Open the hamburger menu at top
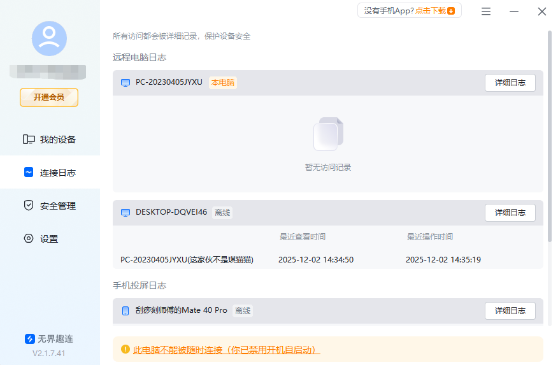 point(486,12)
